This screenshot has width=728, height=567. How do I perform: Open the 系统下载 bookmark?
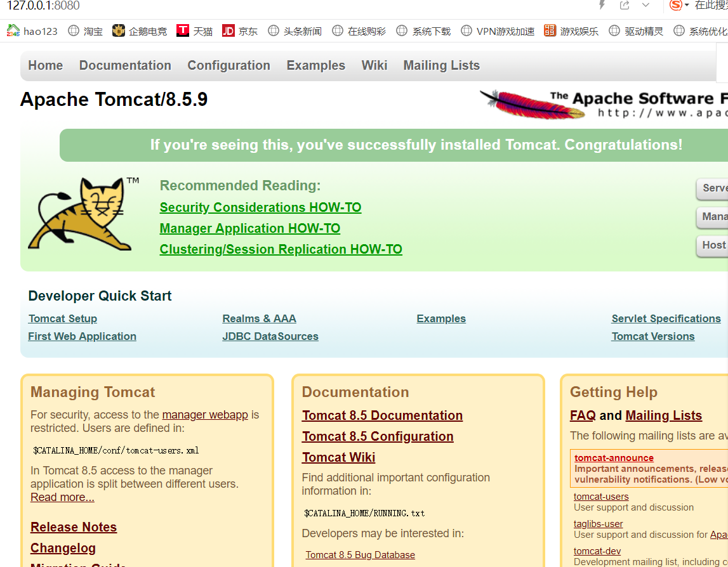(x=423, y=31)
